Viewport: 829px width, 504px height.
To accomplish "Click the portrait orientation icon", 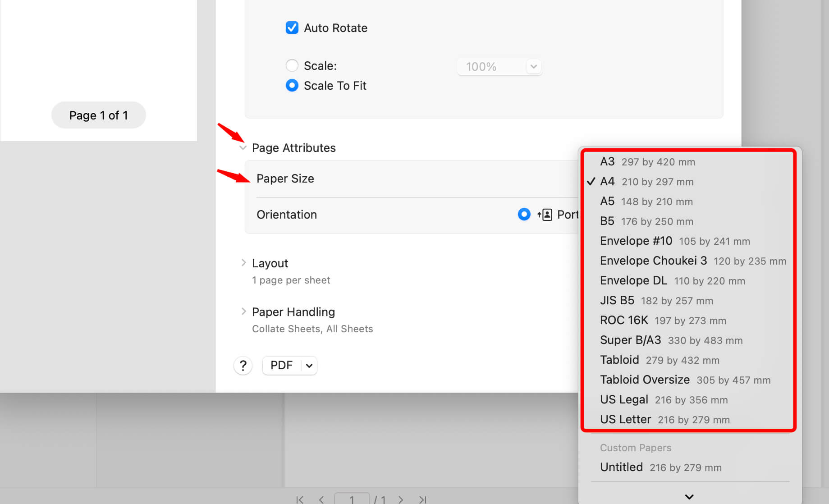I will (x=545, y=215).
